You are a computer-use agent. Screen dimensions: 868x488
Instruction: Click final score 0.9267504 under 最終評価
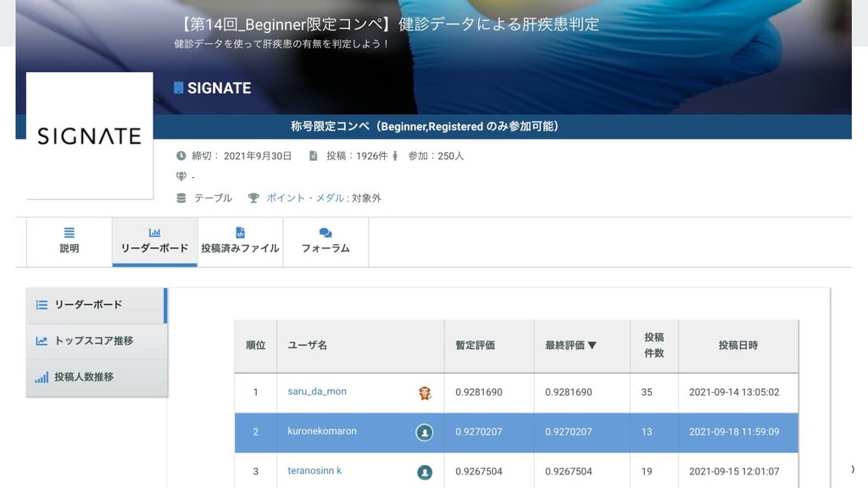click(x=569, y=471)
